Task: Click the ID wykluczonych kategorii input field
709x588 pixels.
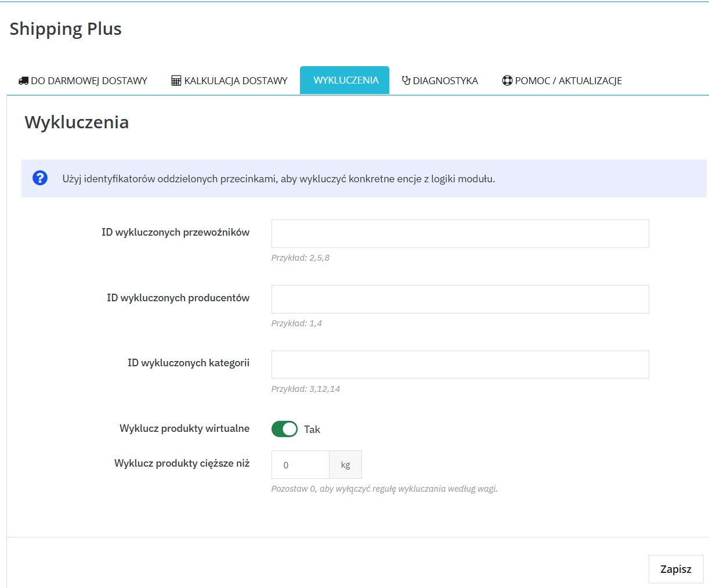Action: point(460,364)
